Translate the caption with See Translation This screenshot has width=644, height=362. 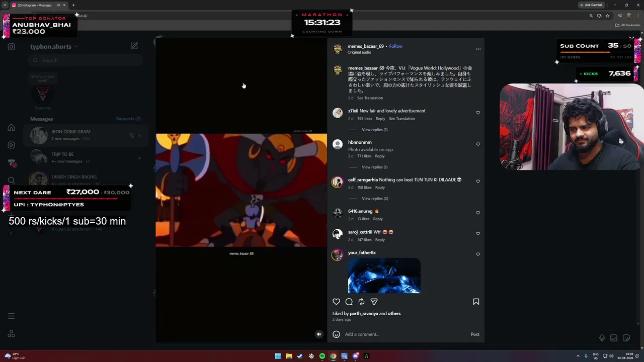click(x=370, y=98)
